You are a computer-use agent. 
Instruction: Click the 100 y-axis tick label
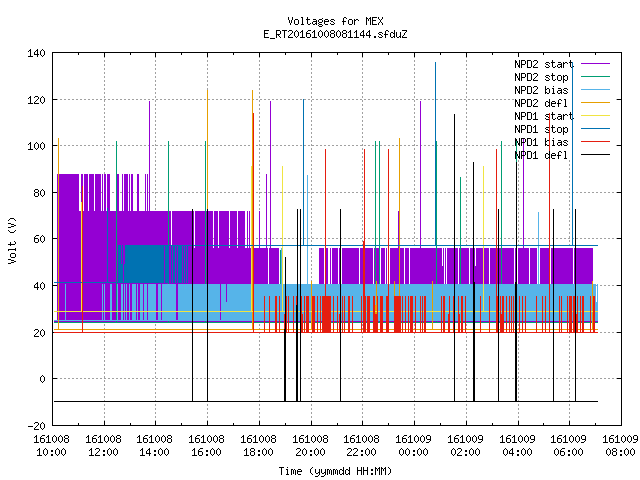pyautogui.click(x=36, y=147)
